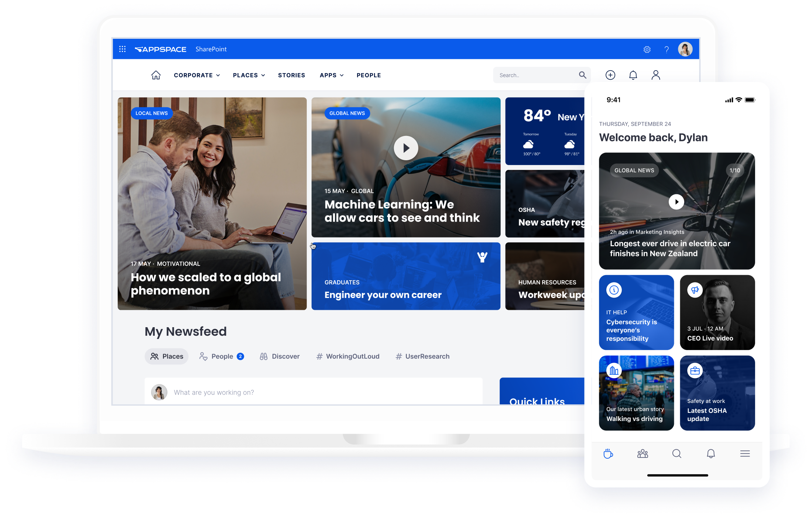The width and height of the screenshot is (812, 517).
Task: Click the magnifier in the search bar
Action: (x=583, y=75)
